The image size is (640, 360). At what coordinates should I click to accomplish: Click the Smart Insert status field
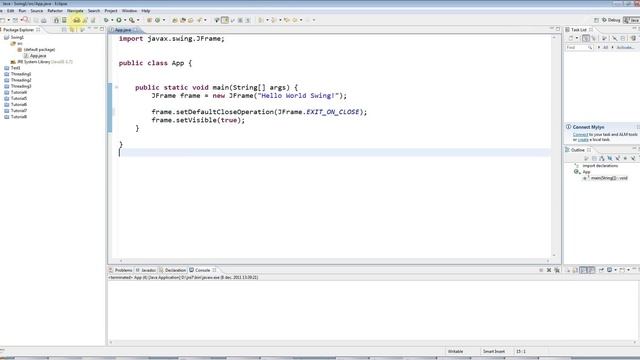click(493, 351)
